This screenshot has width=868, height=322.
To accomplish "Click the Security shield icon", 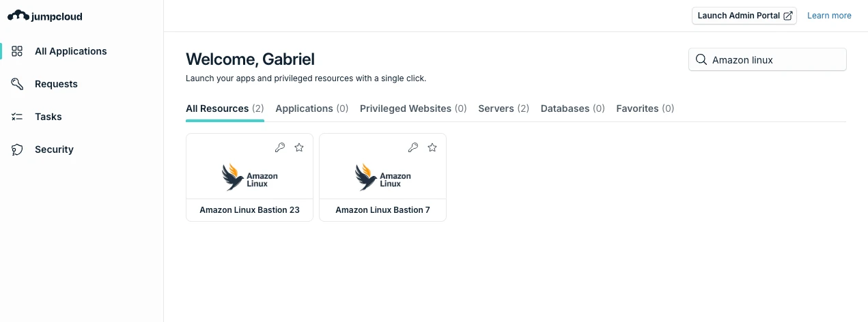I will click(x=18, y=149).
